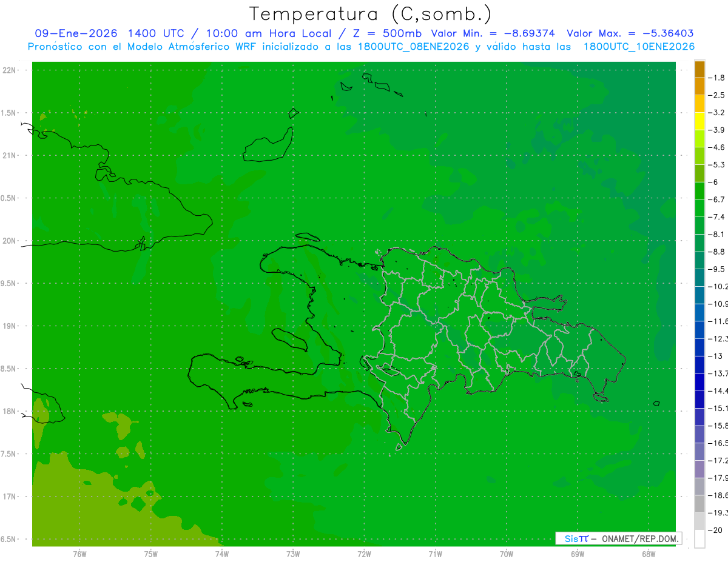Click the 'Valor Max. = -5.36403' readout
Image resolution: width=728 pixels, height=562 pixels.
tap(630, 33)
